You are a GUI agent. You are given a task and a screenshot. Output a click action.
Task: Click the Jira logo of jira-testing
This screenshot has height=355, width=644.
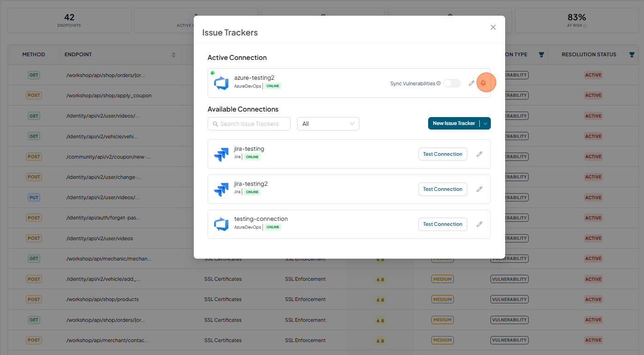click(x=221, y=154)
